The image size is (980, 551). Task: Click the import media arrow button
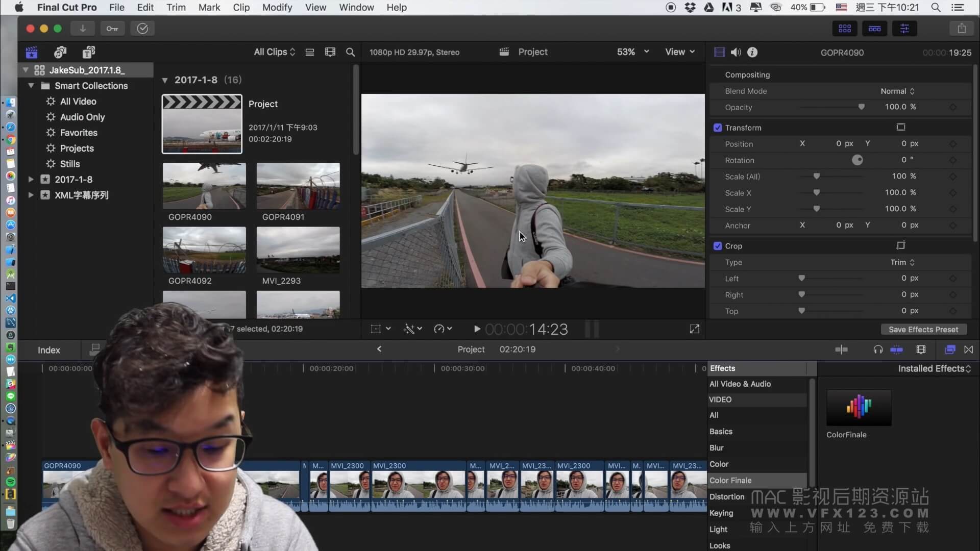82,29
